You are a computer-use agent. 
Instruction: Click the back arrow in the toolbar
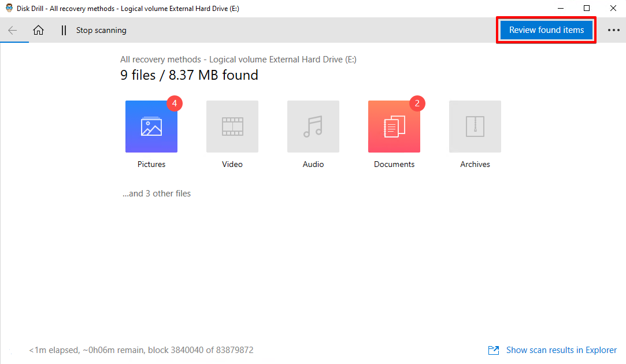coord(13,31)
